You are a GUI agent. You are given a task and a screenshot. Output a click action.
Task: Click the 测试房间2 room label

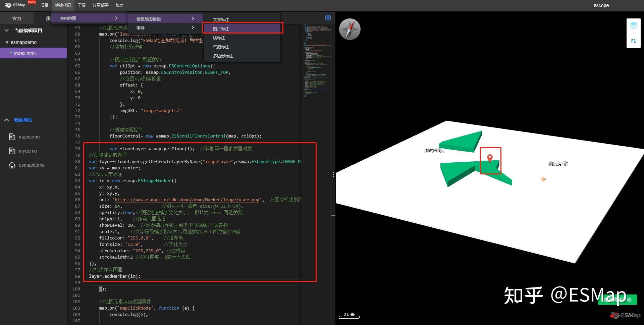point(558,164)
